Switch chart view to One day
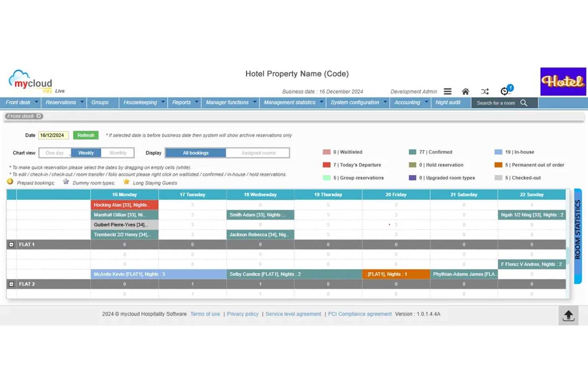This screenshot has height=392, width=588. [x=55, y=153]
